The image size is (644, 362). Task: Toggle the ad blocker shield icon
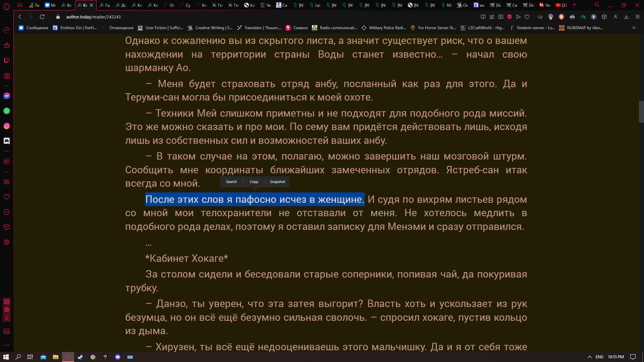509,17
